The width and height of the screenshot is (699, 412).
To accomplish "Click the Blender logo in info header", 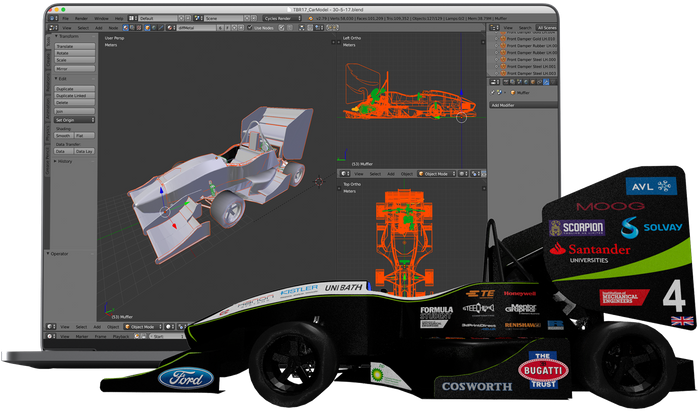I will pos(311,18).
